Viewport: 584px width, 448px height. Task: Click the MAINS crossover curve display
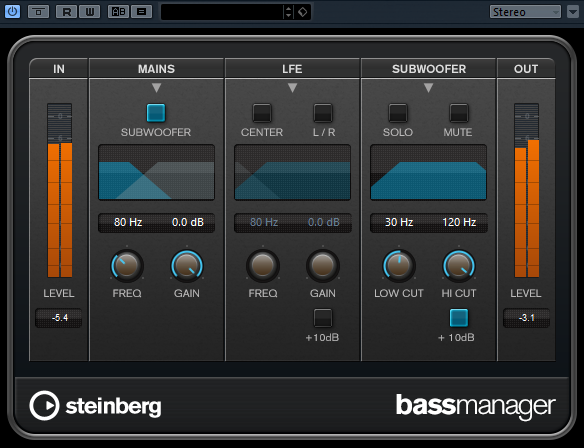click(x=156, y=172)
